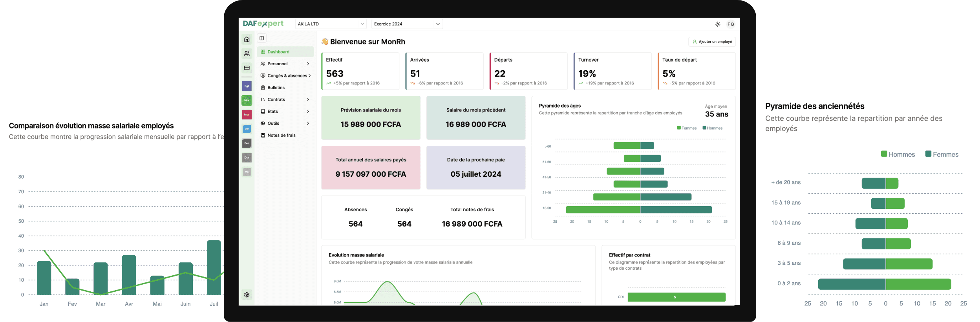This screenshot has width=980, height=322.
Task: Click the users icon in the left rail
Action: 247,53
